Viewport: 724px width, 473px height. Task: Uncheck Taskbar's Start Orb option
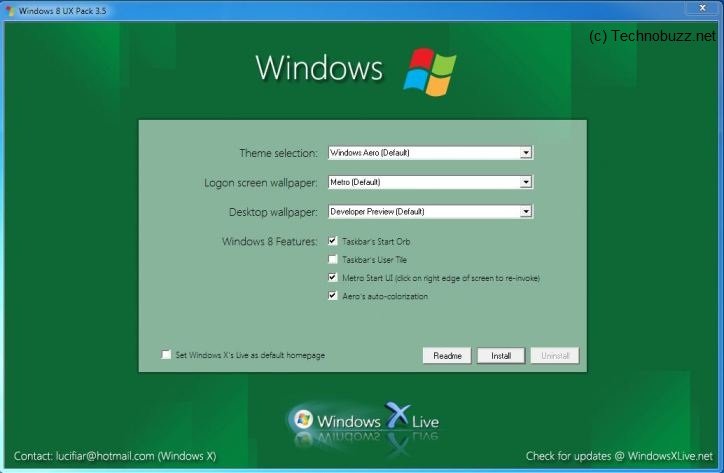pyautogui.click(x=332, y=241)
